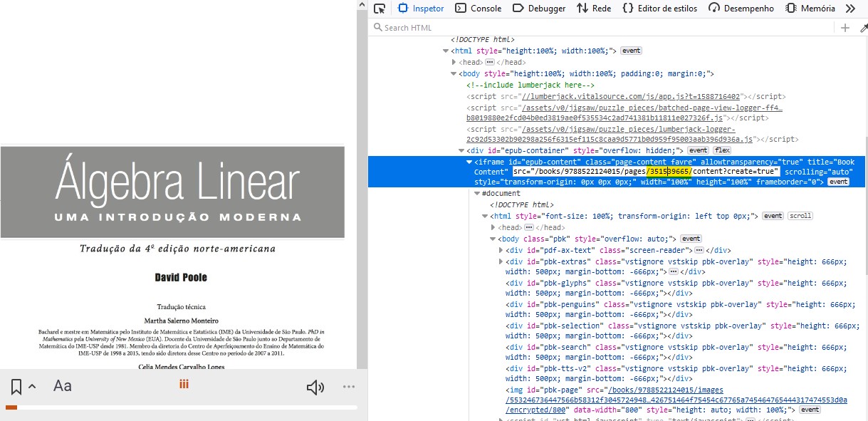Expand the pbk-extras div node
Viewport: 868px width, 421px height.
point(501,261)
